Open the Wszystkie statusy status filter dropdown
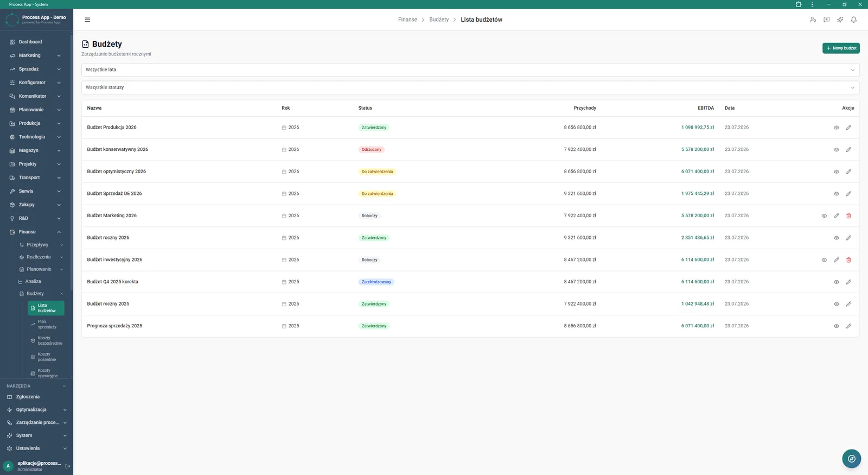Viewport: 868px width, 475px height. pos(470,87)
